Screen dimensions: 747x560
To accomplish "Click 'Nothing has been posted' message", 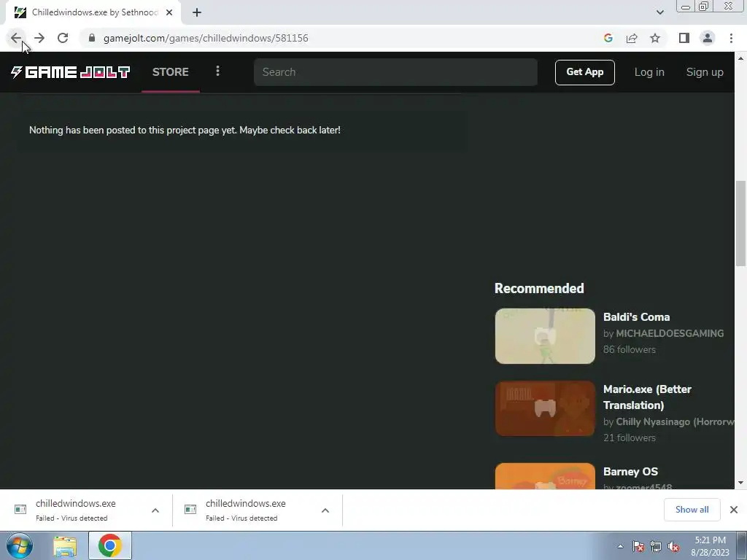I will (185, 130).
